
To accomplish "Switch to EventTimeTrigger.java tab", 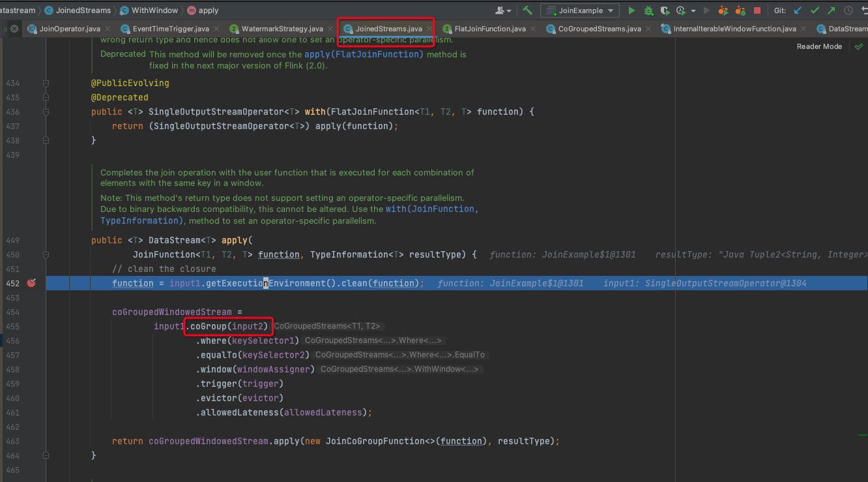I will click(171, 29).
